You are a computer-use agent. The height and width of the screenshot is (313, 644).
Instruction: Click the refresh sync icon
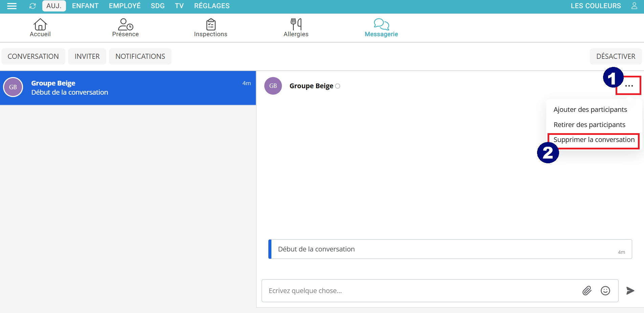[32, 6]
